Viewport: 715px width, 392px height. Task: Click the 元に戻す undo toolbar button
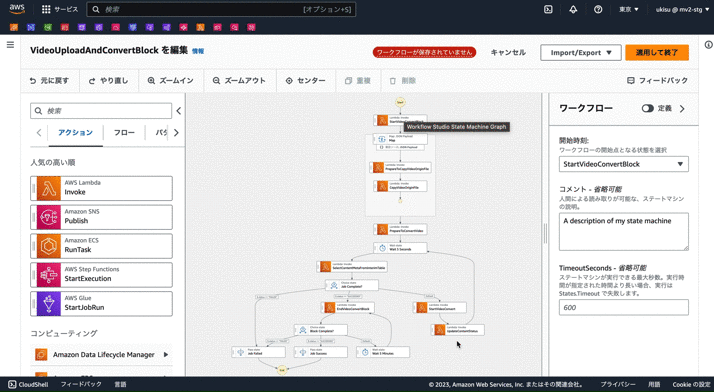(50, 81)
